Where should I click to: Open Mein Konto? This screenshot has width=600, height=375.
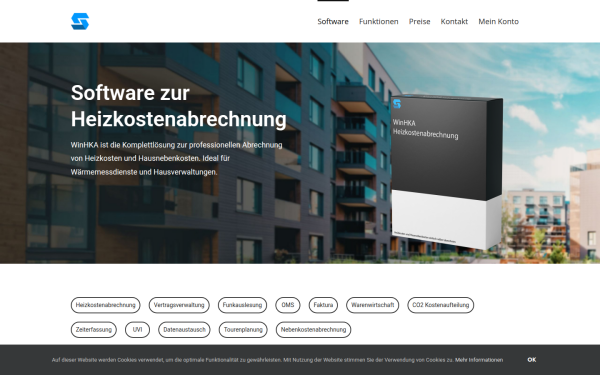tap(499, 21)
